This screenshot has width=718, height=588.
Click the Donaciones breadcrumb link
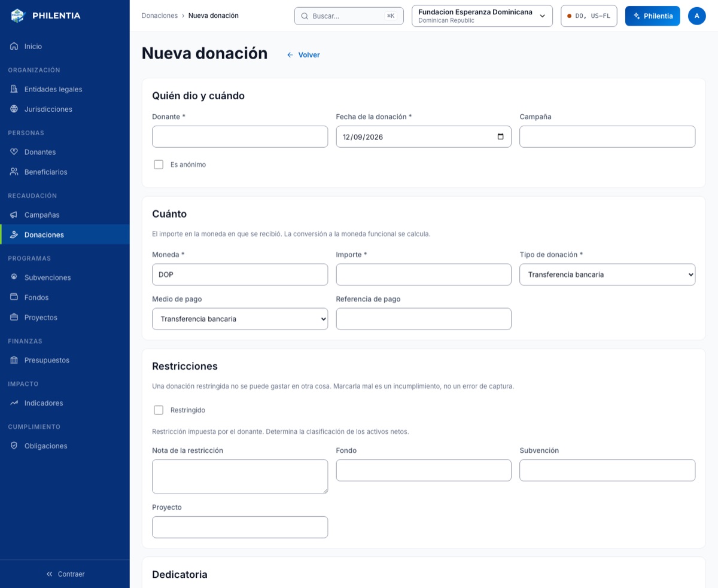tap(160, 16)
